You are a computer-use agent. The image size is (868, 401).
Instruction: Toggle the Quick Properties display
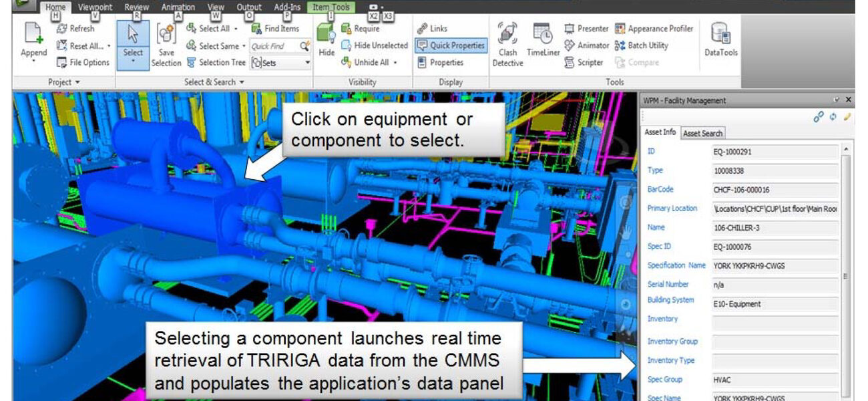coord(451,45)
